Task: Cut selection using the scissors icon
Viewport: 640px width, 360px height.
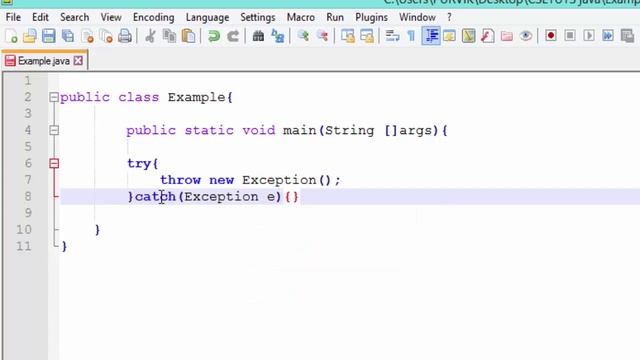Action: [x=150, y=36]
